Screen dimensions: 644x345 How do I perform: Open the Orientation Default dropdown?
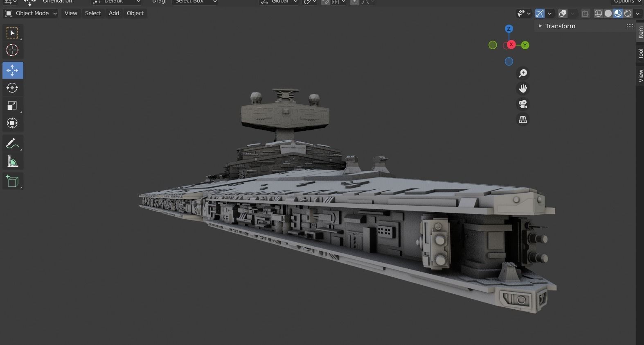(116, 2)
